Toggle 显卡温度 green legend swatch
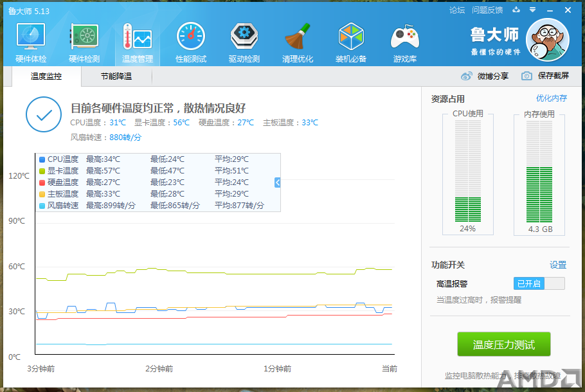Viewport: 585px width, 392px height. point(42,171)
